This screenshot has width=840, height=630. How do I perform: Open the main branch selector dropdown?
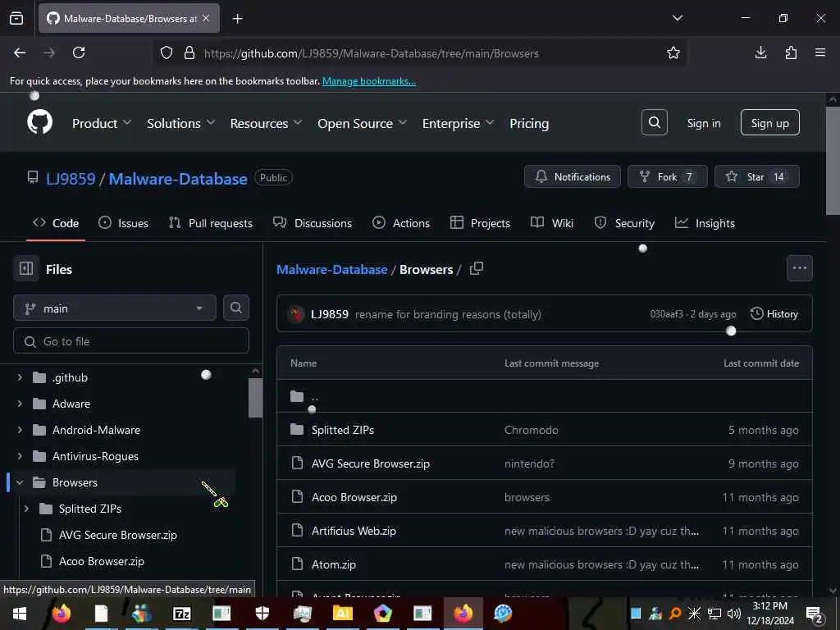[x=115, y=308]
